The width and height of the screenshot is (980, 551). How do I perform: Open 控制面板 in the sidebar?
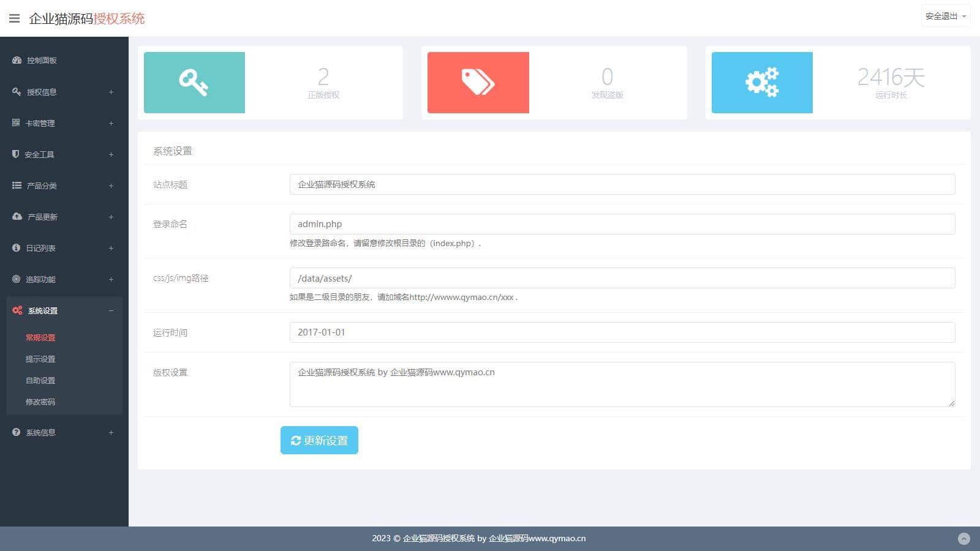[x=64, y=60]
